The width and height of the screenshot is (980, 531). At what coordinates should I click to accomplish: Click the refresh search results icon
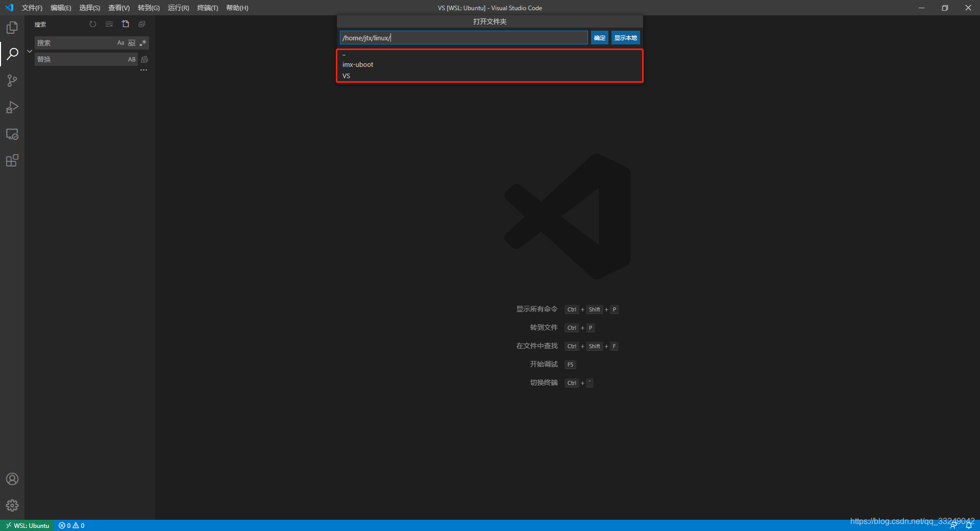tap(93, 24)
